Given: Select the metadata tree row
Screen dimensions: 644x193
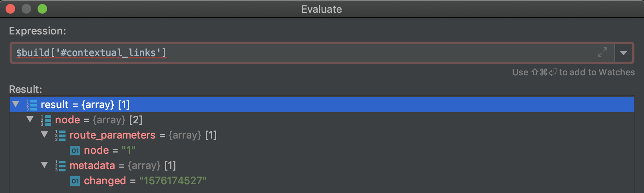Looking at the screenshot, I should coord(322,165).
